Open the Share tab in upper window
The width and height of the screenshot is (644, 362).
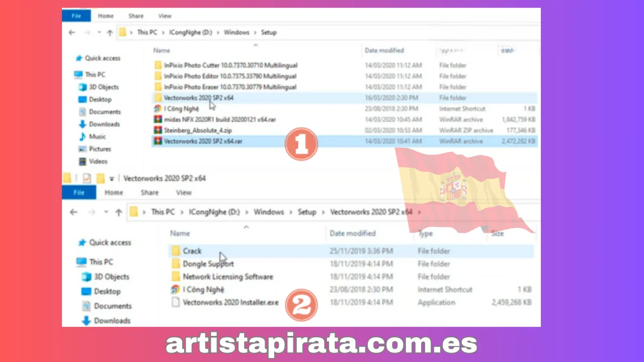(x=136, y=16)
